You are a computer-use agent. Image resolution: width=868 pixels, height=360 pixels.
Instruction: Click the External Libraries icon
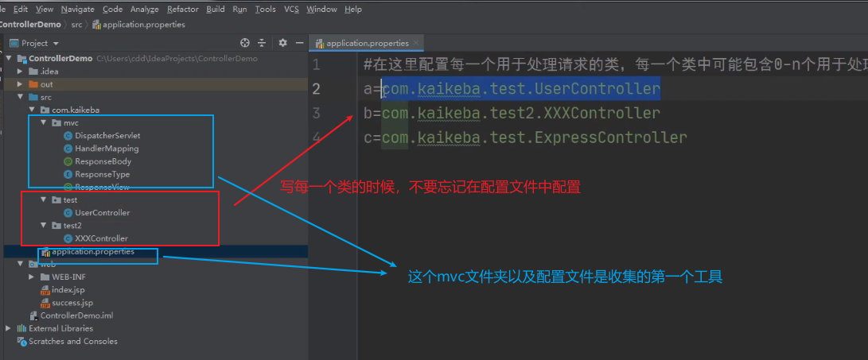pos(22,328)
